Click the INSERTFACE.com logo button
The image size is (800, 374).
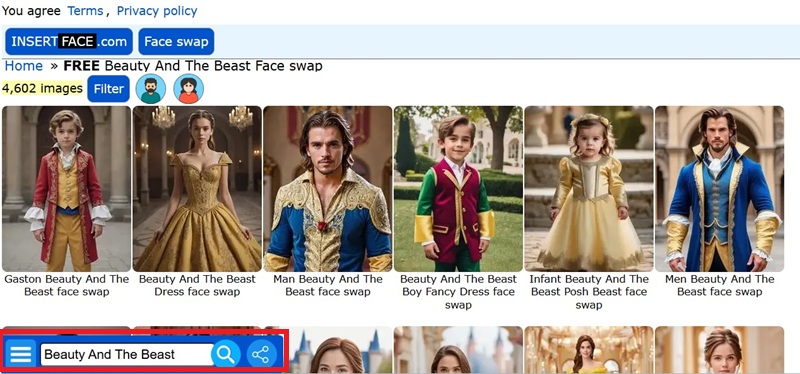click(x=69, y=41)
